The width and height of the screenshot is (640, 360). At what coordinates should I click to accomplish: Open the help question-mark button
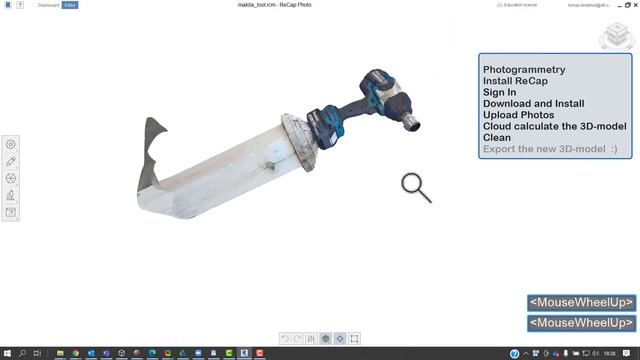[20, 5]
